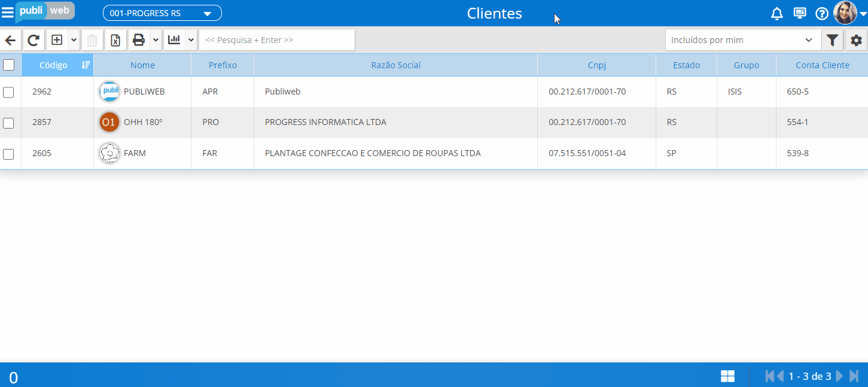868x387 pixels.
Task: Sort by the Conta Cliente column header
Action: pos(823,65)
